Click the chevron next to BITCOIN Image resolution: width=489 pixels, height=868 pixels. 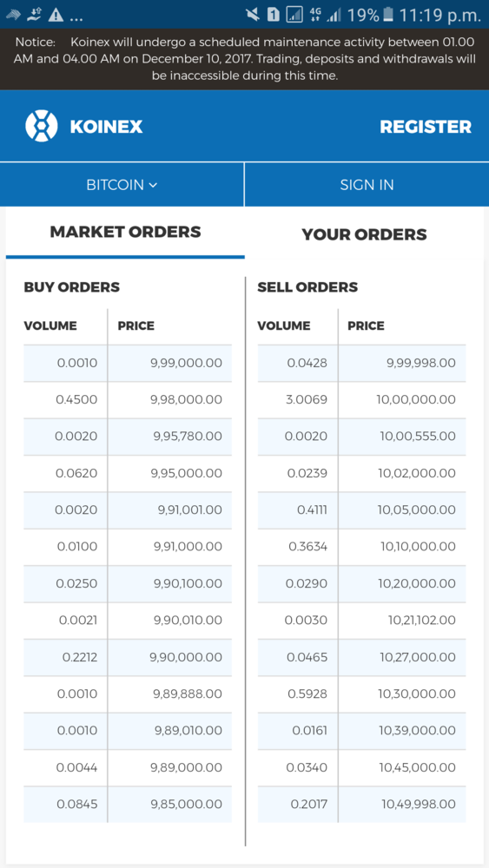pos(154,185)
